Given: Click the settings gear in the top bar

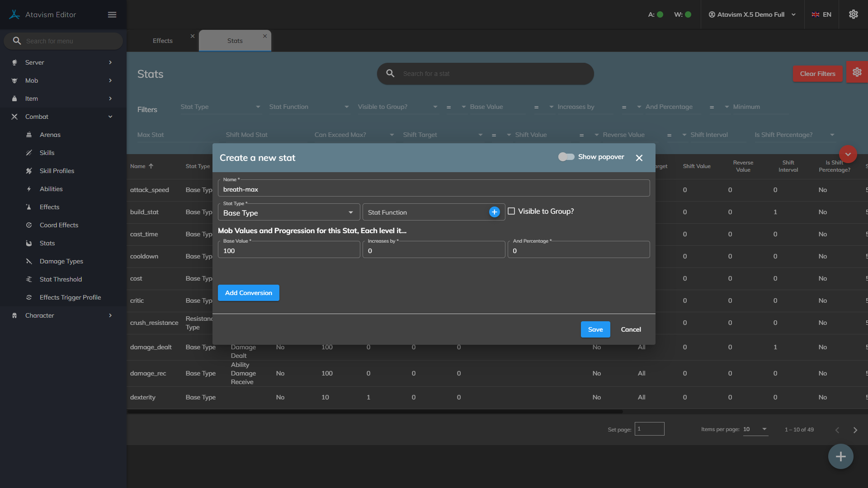Looking at the screenshot, I should 853,14.
